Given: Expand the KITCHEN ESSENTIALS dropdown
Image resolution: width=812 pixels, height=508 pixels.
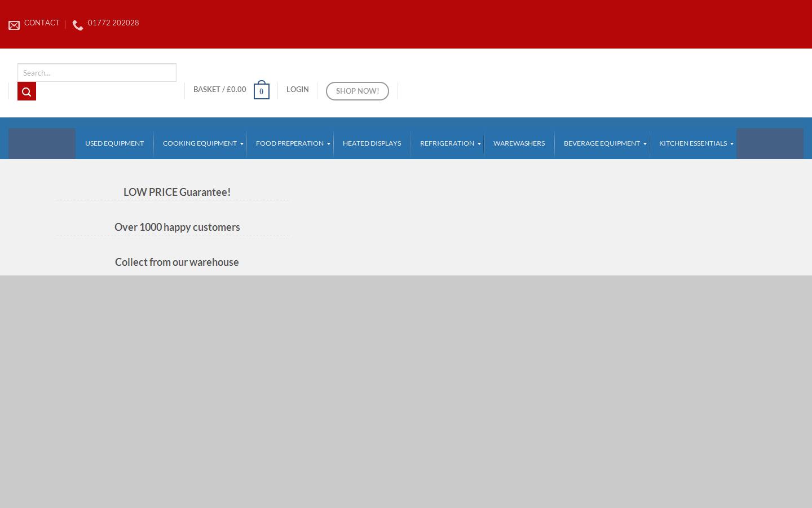Looking at the screenshot, I should pyautogui.click(x=693, y=143).
